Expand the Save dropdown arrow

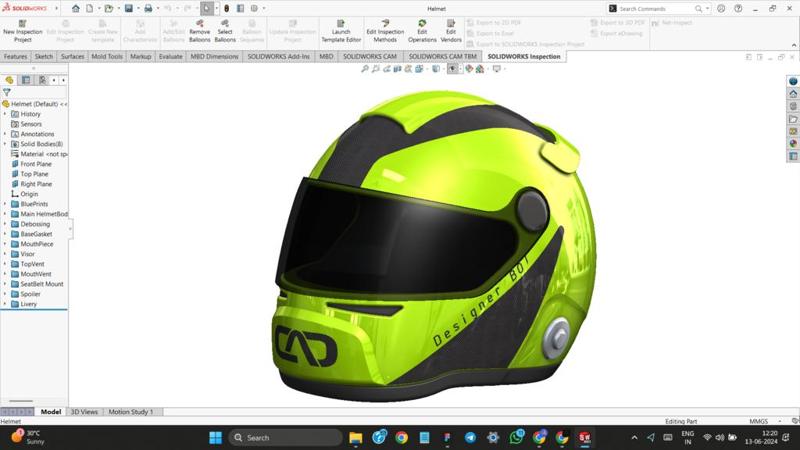point(138,8)
